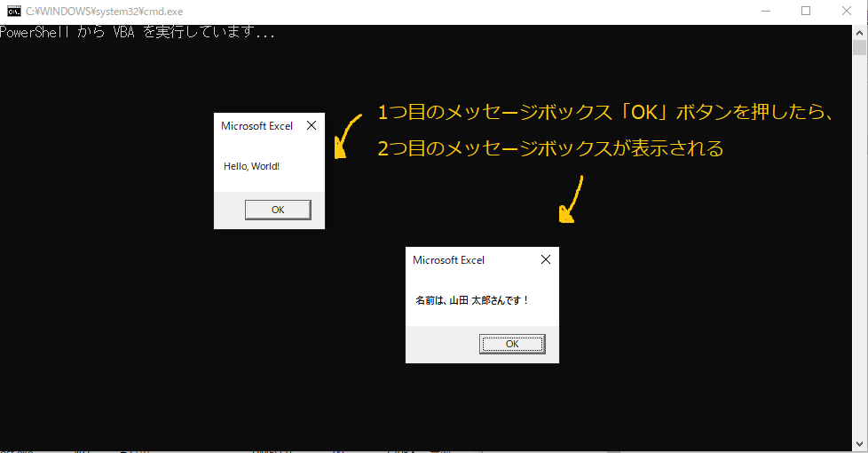Close the cmd.exe window
This screenshot has width=868, height=453.
tap(847, 11)
